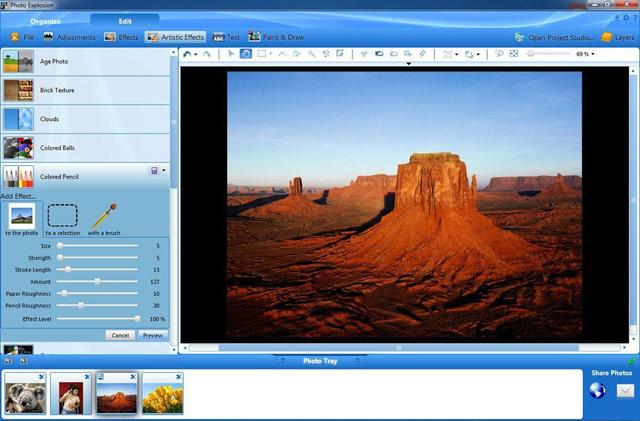640x421 pixels.
Task: Open the Share Photos globe icon
Action: point(598,390)
